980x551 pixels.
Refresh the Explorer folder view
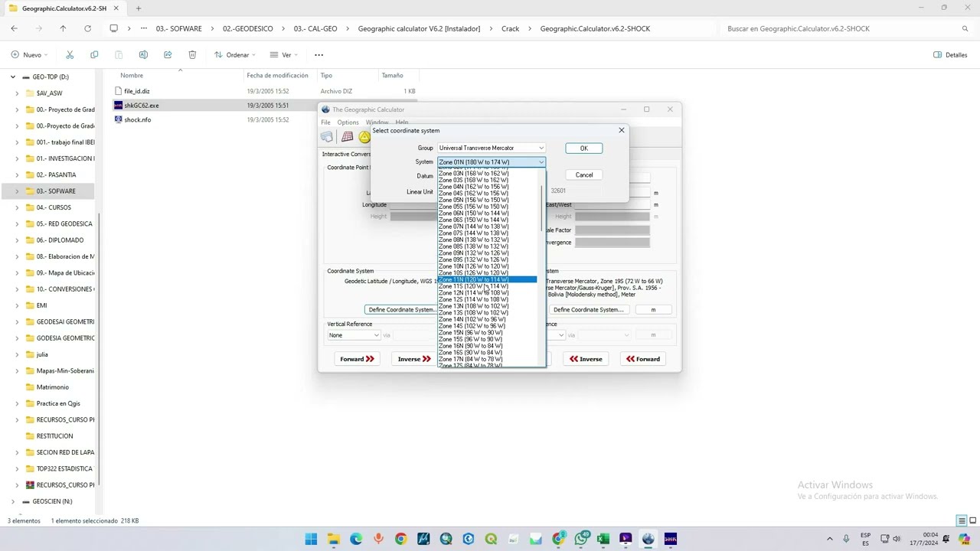pos(88,28)
